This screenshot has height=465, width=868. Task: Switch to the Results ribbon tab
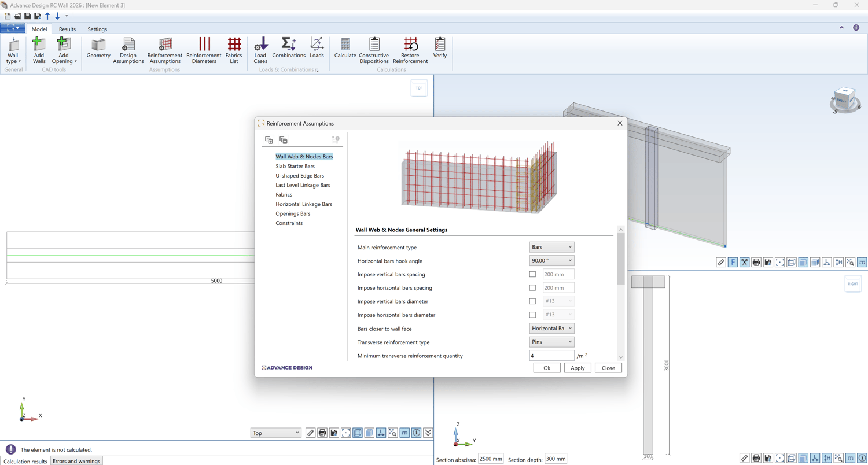point(67,29)
